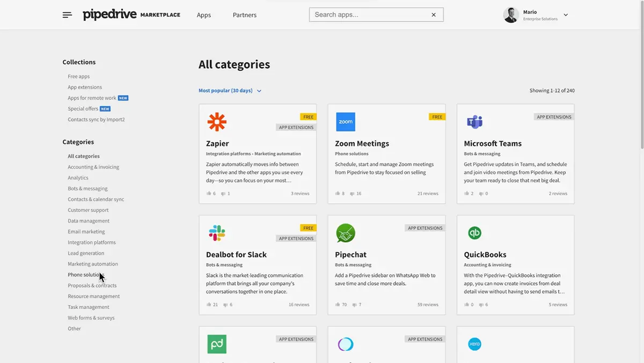Click the green PandaDoc logo
The height and width of the screenshot is (363, 644).
(217, 344)
